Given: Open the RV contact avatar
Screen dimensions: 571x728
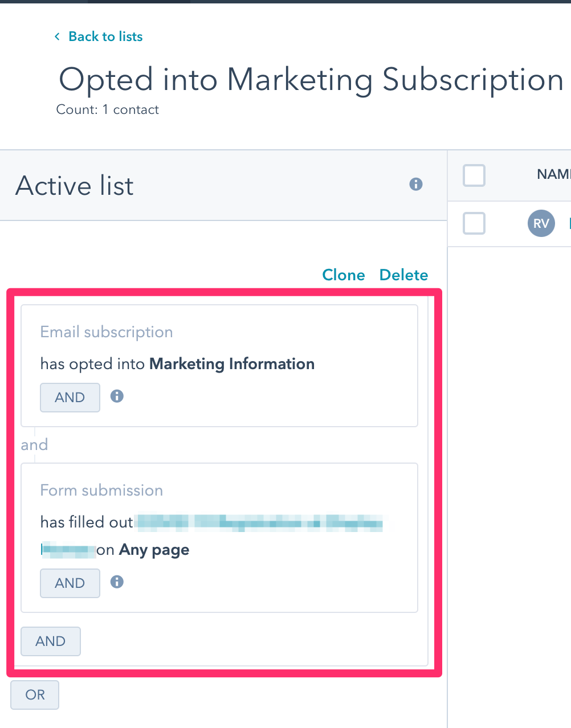Looking at the screenshot, I should point(540,223).
